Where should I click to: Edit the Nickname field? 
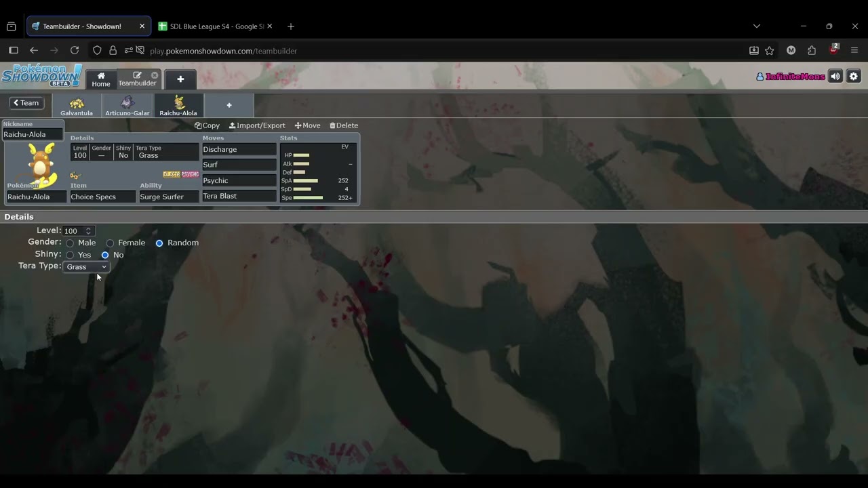33,134
